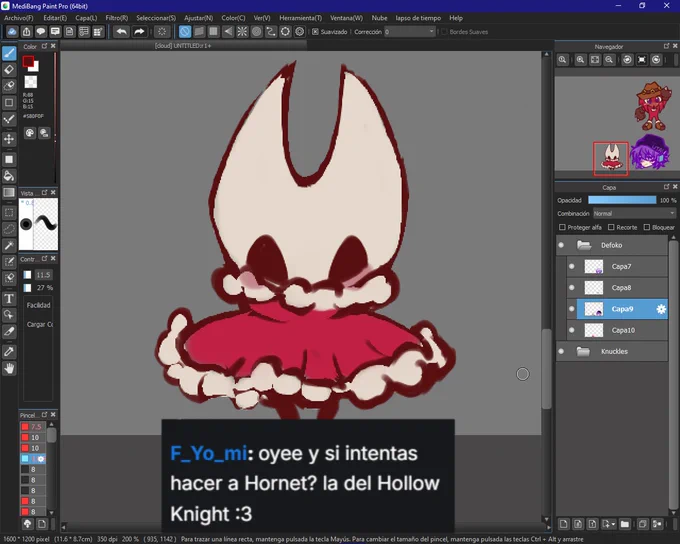This screenshot has width=680, height=544.
Task: Open the lapso de tiempo menu
Action: tap(418, 18)
